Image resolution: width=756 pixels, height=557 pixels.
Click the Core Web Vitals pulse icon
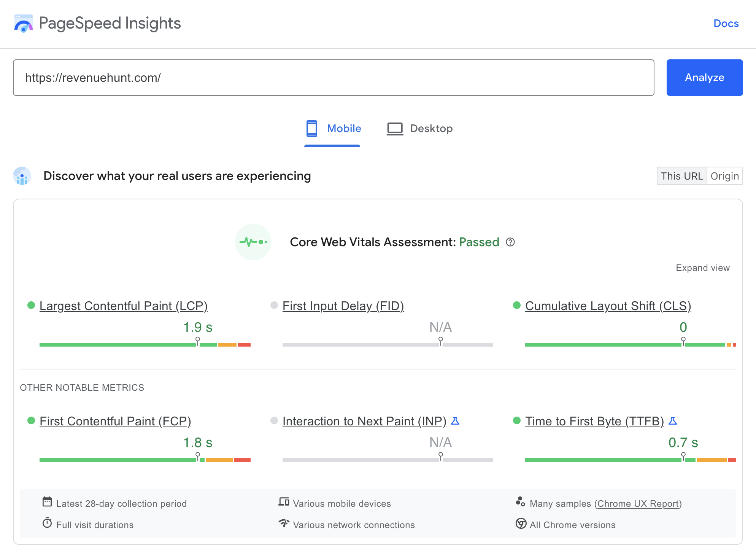tap(253, 242)
